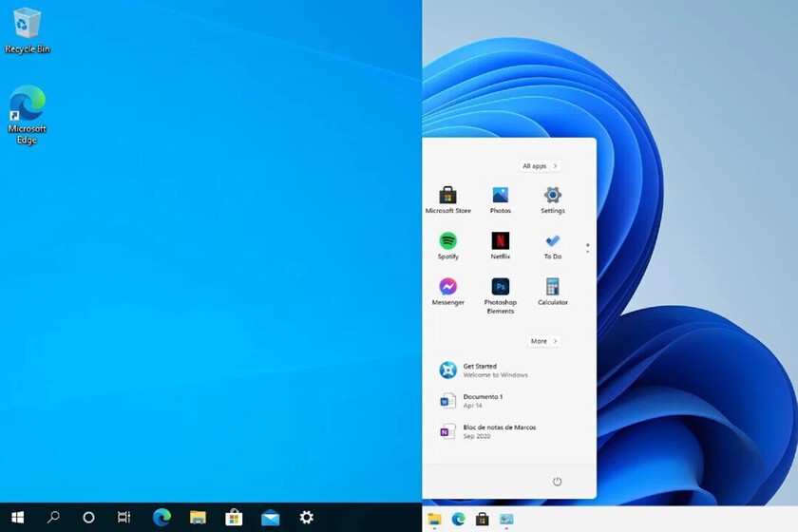Open the Recycle Bin desktop icon
798x532 pixels.
28,29
